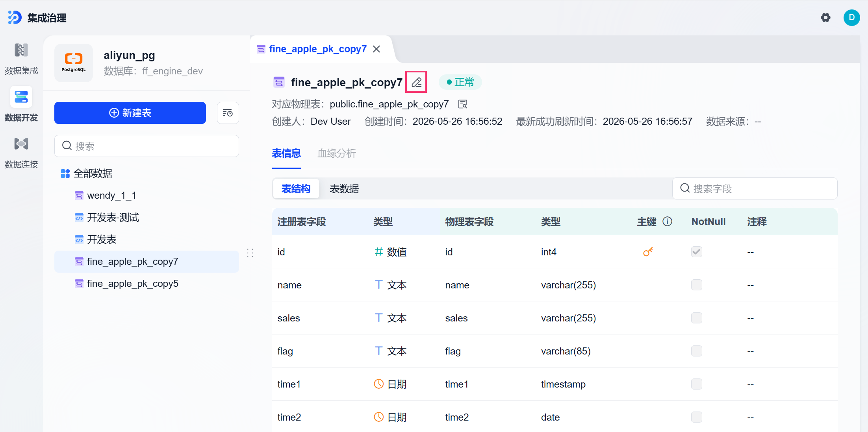Click the sidebar splitter drag handle
Screen dimensions: 868x432
250,253
